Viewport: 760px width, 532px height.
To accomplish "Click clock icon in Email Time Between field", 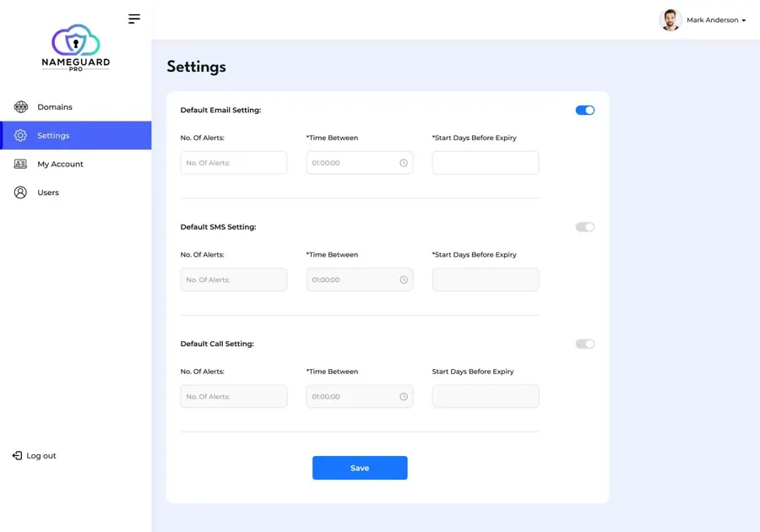I will pos(404,163).
